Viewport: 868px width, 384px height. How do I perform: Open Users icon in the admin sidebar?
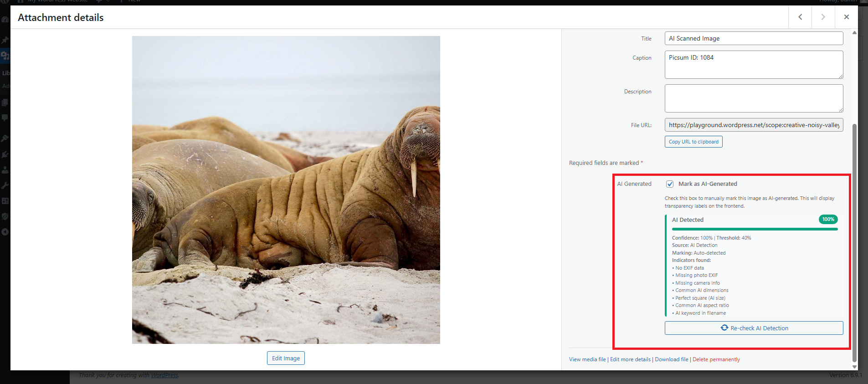(5, 170)
